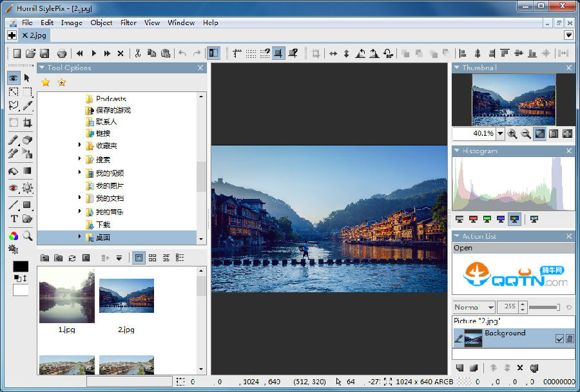Screen dimensions: 580x392
Task: Select the 2.jpg document tab
Action: (x=37, y=35)
